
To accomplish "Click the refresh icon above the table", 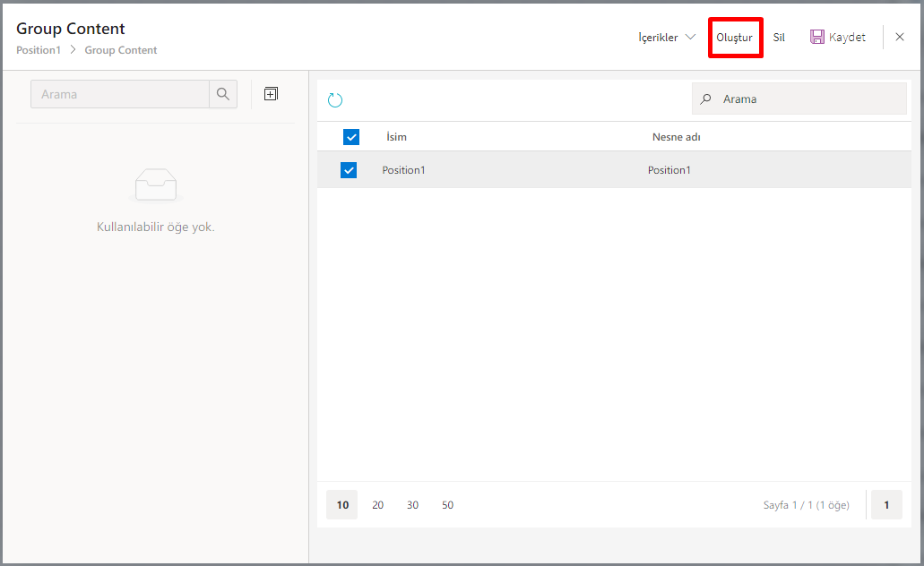I will (x=335, y=100).
